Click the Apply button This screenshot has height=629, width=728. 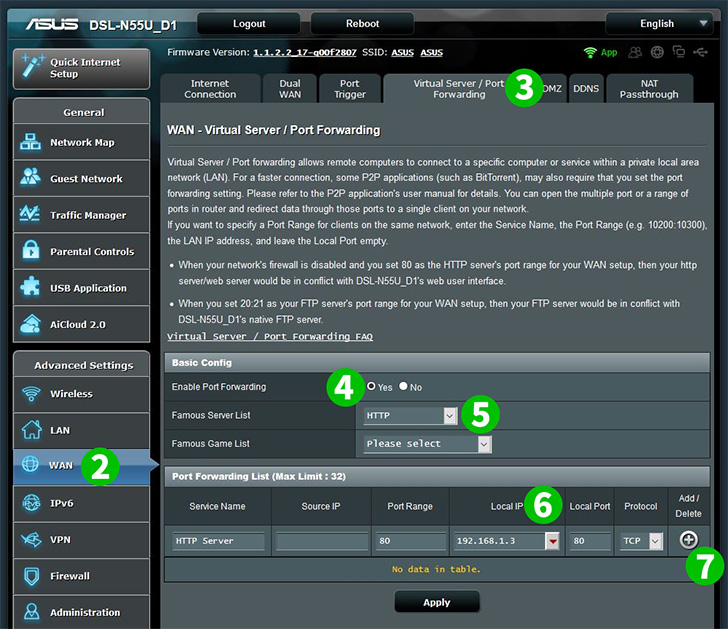pos(436,602)
